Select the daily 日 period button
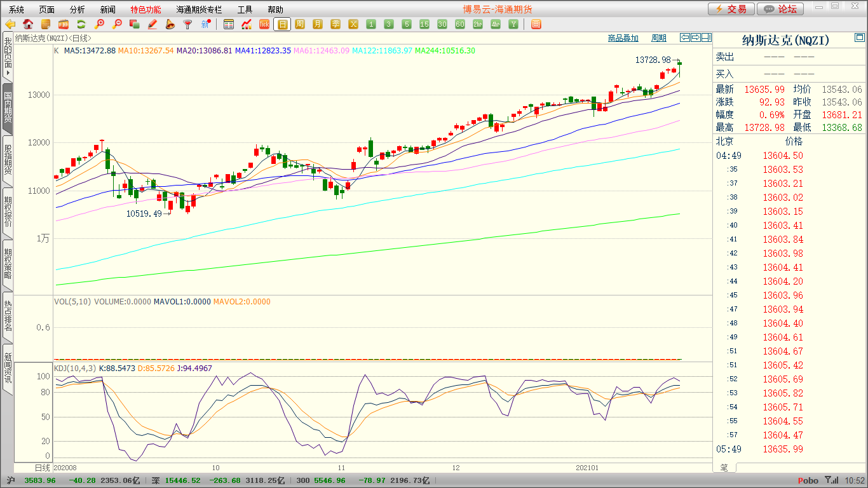Viewport: 868px width, 488px height. click(282, 24)
